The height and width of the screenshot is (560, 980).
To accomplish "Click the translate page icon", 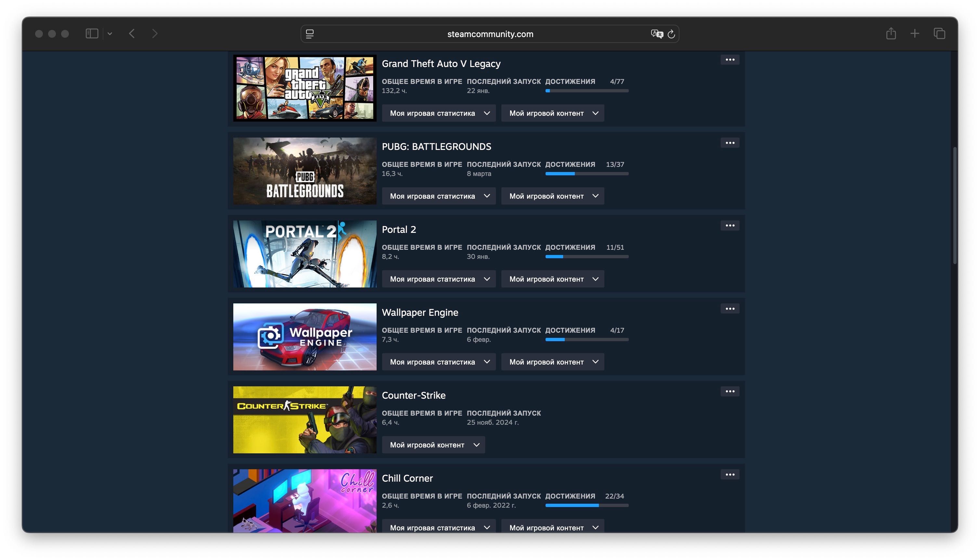I will tap(657, 34).
